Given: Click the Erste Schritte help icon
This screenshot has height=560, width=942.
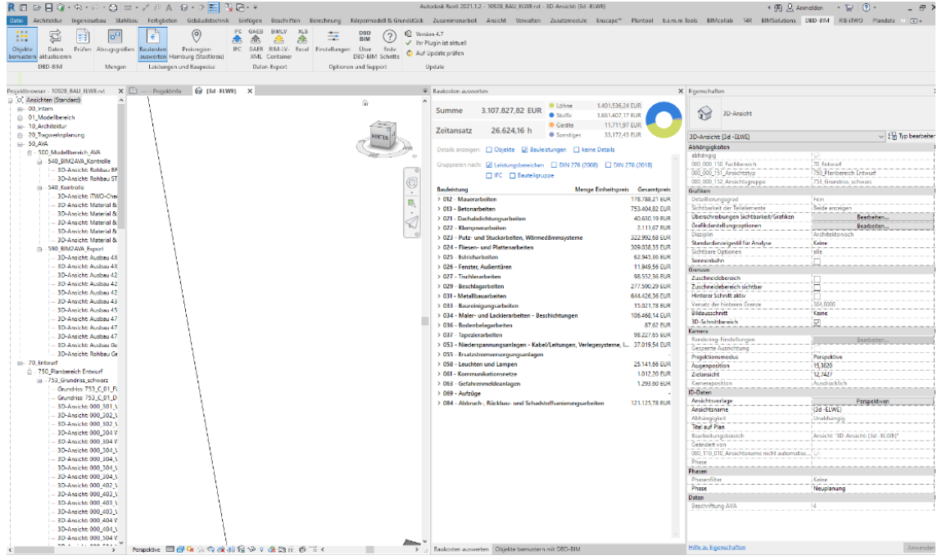Looking at the screenshot, I should [390, 36].
